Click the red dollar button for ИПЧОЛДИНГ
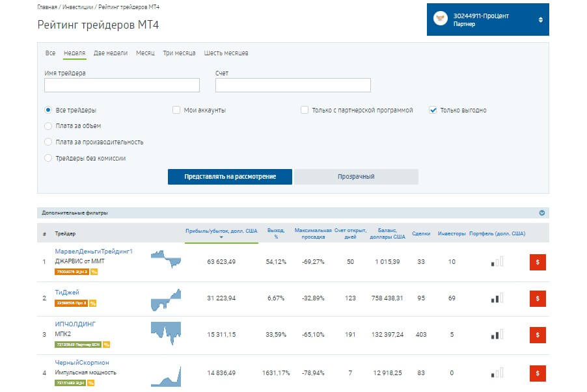The height and width of the screenshot is (392, 587). 538,335
